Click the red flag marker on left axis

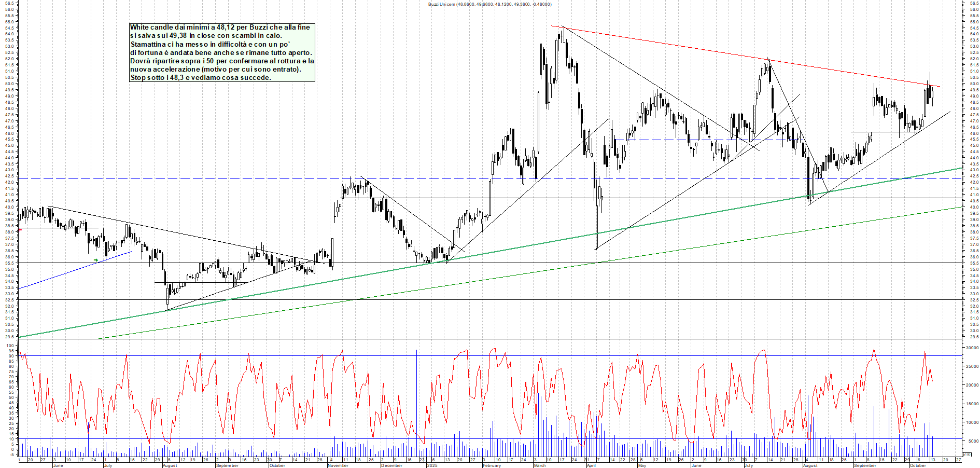click(x=19, y=229)
